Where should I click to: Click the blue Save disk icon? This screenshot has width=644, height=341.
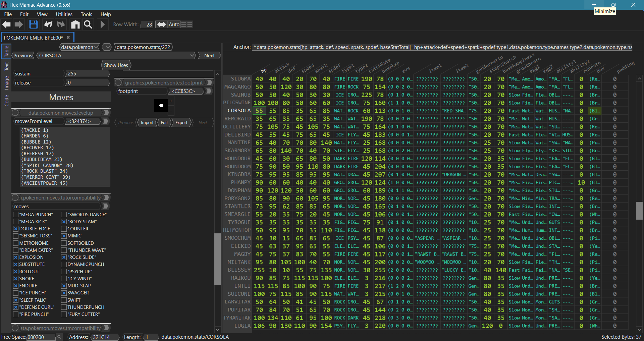pyautogui.click(x=33, y=24)
